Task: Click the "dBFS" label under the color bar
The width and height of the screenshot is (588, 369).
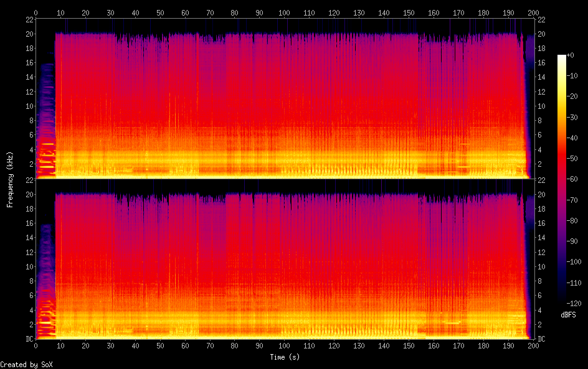Action: coord(568,315)
